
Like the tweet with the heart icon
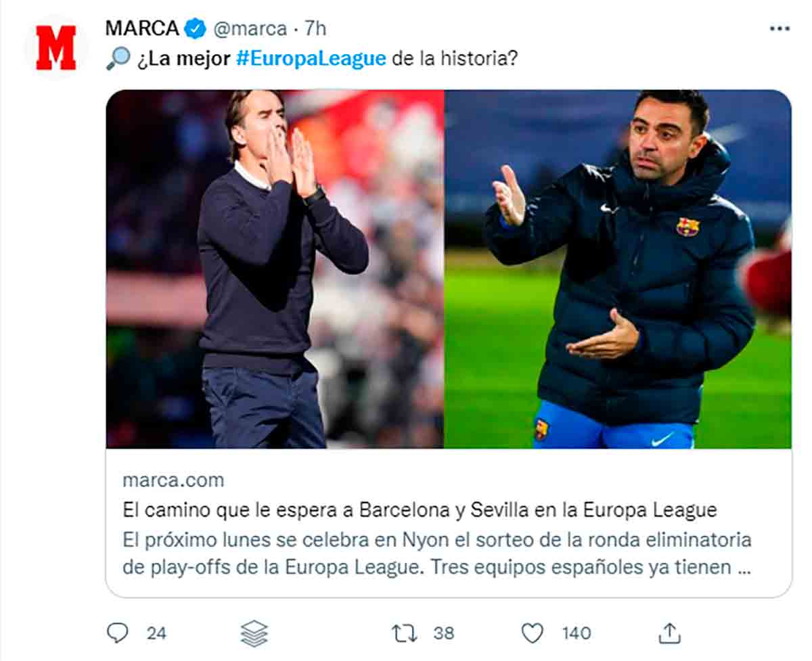[533, 633]
